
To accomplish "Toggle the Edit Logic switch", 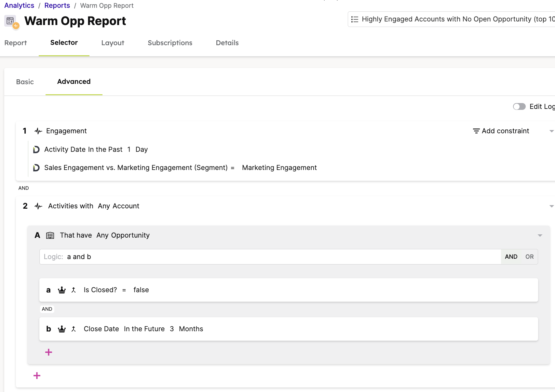I will pos(519,107).
